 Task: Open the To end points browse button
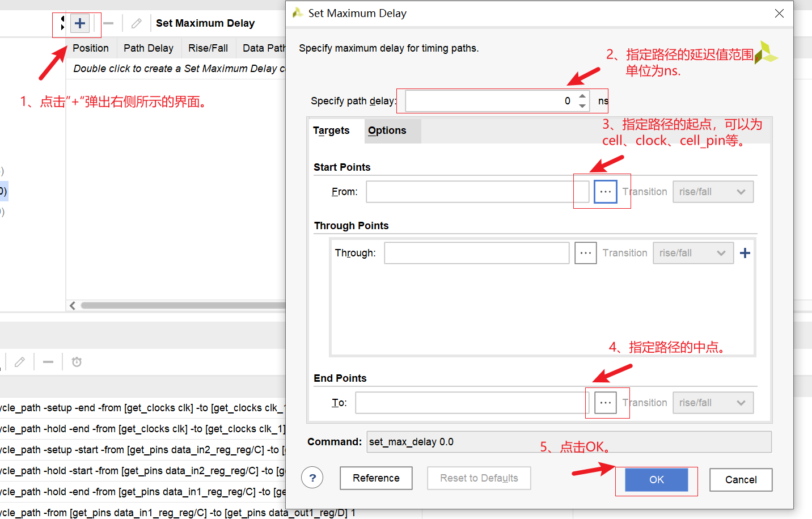tap(606, 403)
